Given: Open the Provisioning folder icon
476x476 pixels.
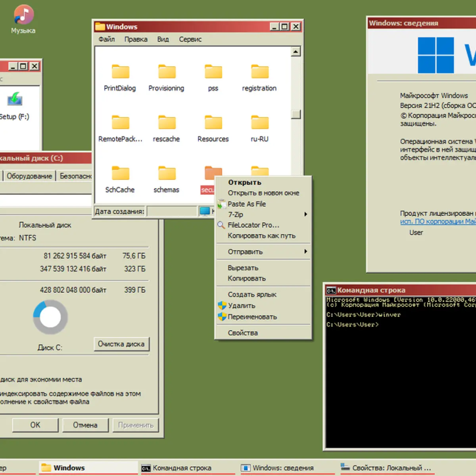Looking at the screenshot, I should coord(167,72).
